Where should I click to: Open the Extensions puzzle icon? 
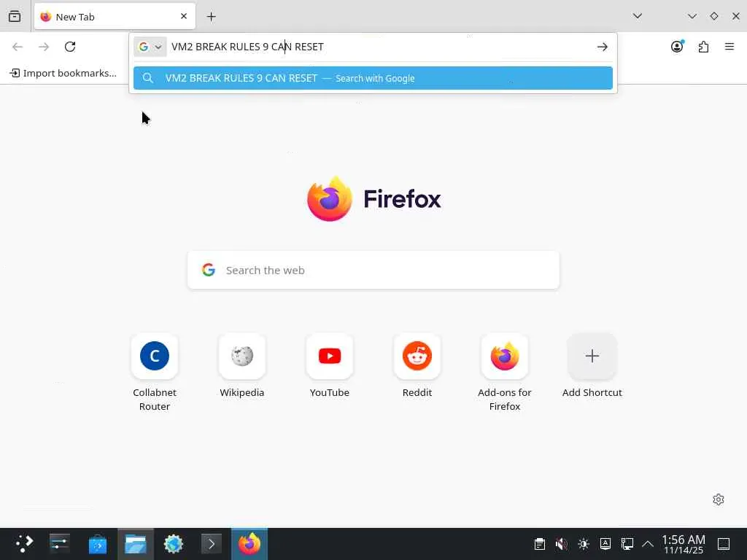tap(703, 47)
